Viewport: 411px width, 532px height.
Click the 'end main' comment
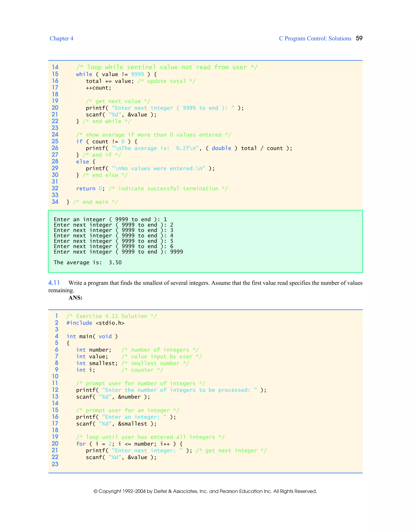pos(96,202)
